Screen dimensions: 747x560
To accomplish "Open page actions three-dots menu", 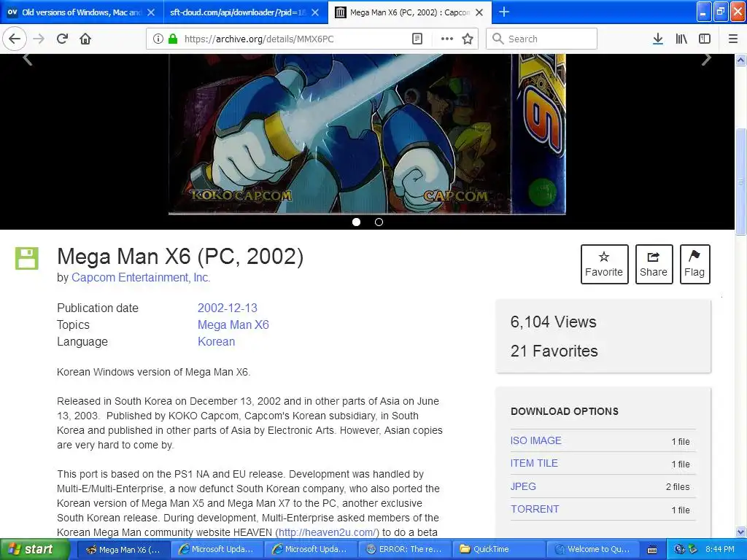I will (x=447, y=39).
